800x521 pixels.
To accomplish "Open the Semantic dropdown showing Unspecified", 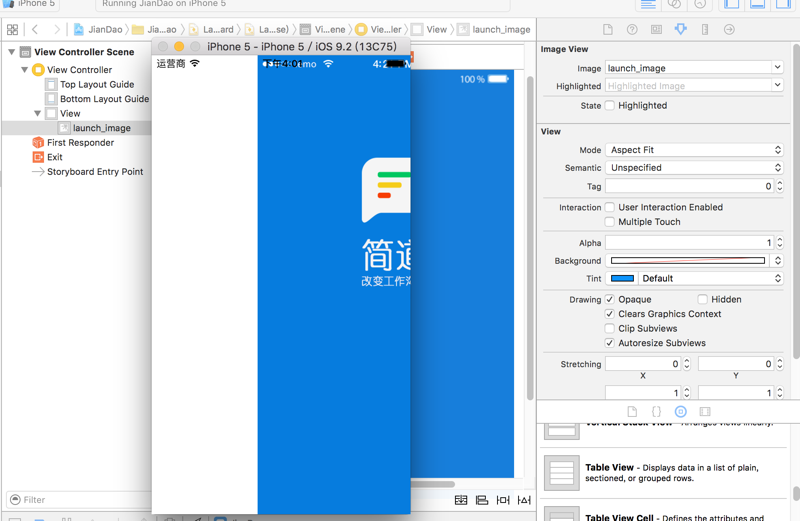I will (694, 168).
